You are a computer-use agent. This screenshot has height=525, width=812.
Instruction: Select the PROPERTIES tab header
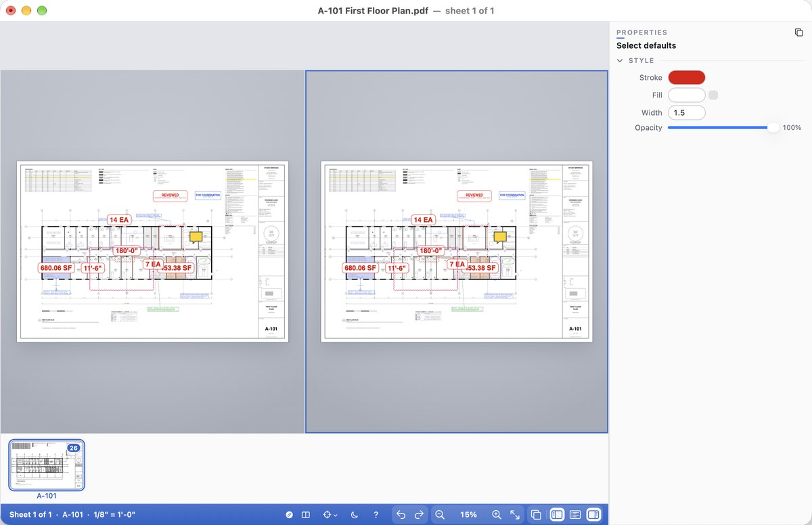(x=641, y=32)
